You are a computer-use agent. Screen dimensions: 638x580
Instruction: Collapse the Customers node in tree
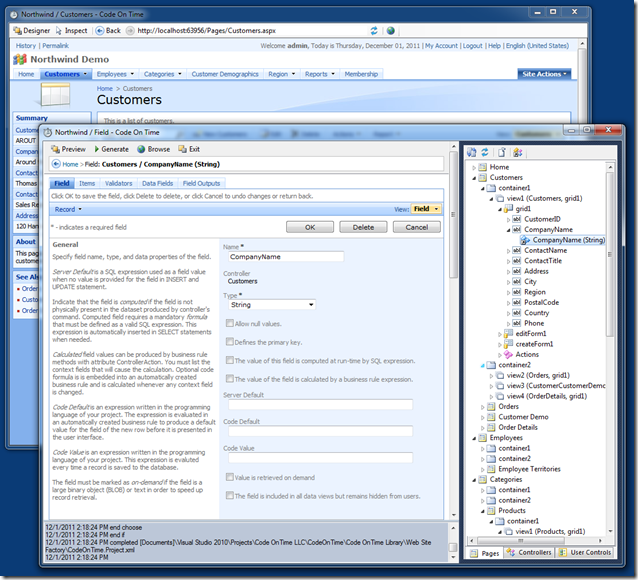tap(474, 178)
